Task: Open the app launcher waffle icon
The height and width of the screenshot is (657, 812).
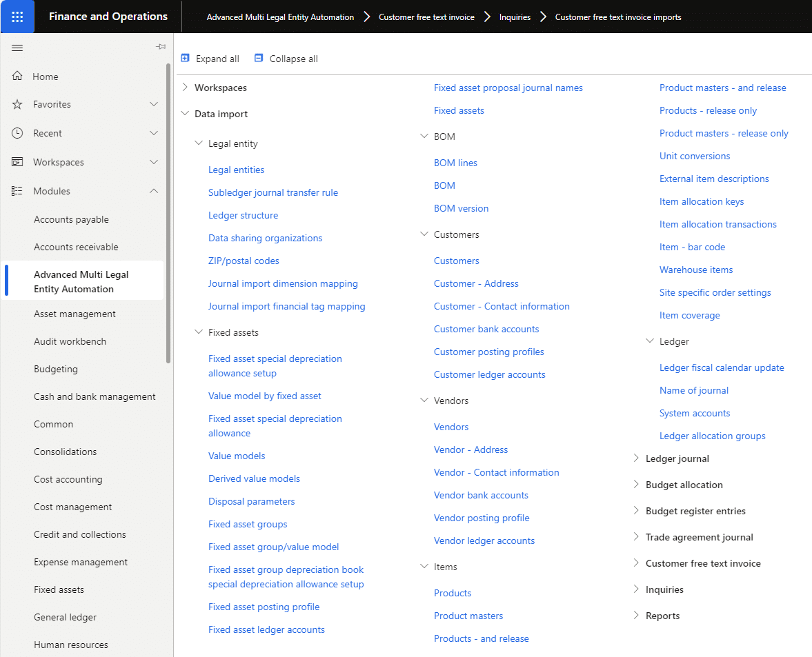Action: point(17,17)
